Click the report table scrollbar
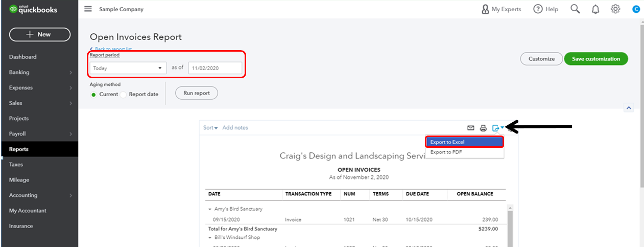The height and width of the screenshot is (247, 644). pos(510,228)
